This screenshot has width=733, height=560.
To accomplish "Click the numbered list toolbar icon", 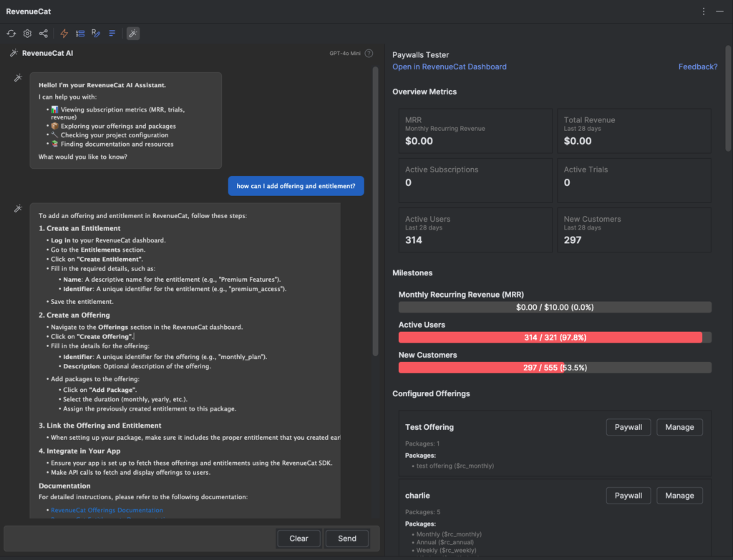I will 80,34.
